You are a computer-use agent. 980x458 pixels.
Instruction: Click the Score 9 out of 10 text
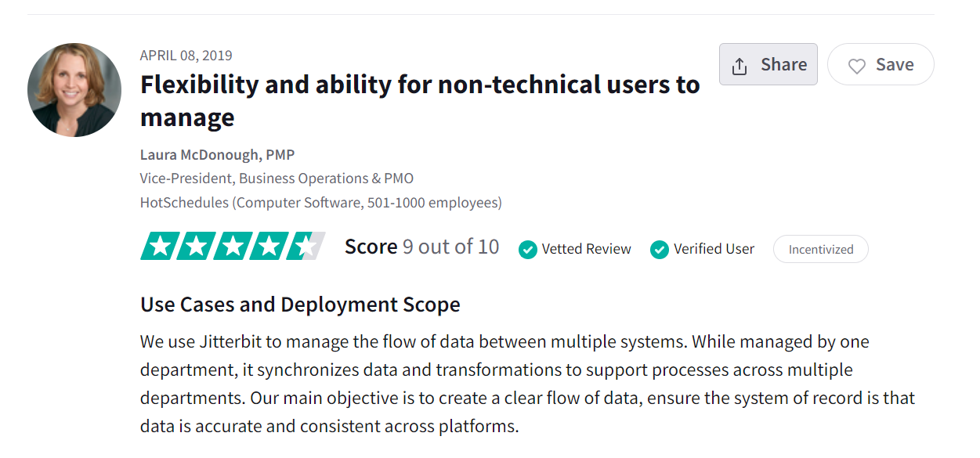pyautogui.click(x=421, y=247)
